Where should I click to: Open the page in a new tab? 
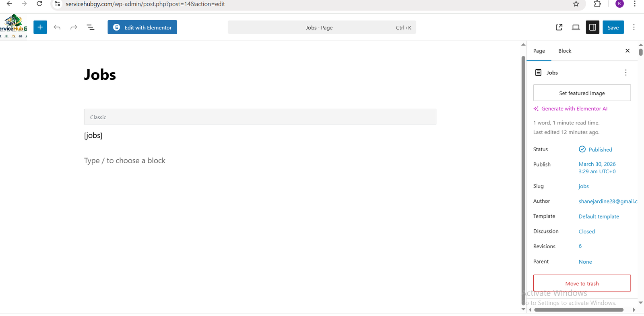click(559, 27)
